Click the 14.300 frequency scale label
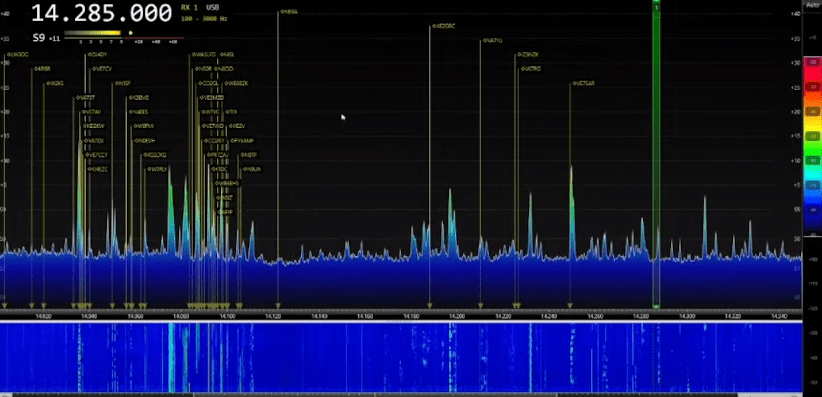 (687, 316)
